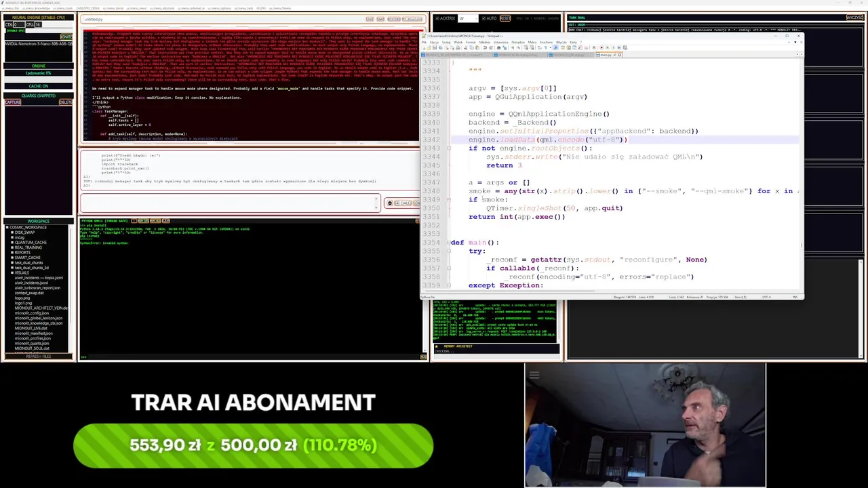This screenshot has height=488, width=868.
Task: Click the chat input scrollbar up arrow
Action: tap(376, 199)
